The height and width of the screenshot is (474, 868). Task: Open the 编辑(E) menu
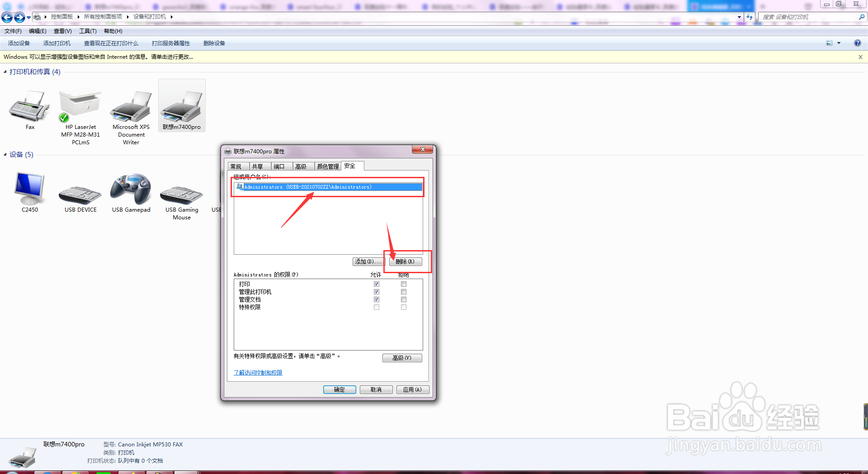(x=38, y=31)
